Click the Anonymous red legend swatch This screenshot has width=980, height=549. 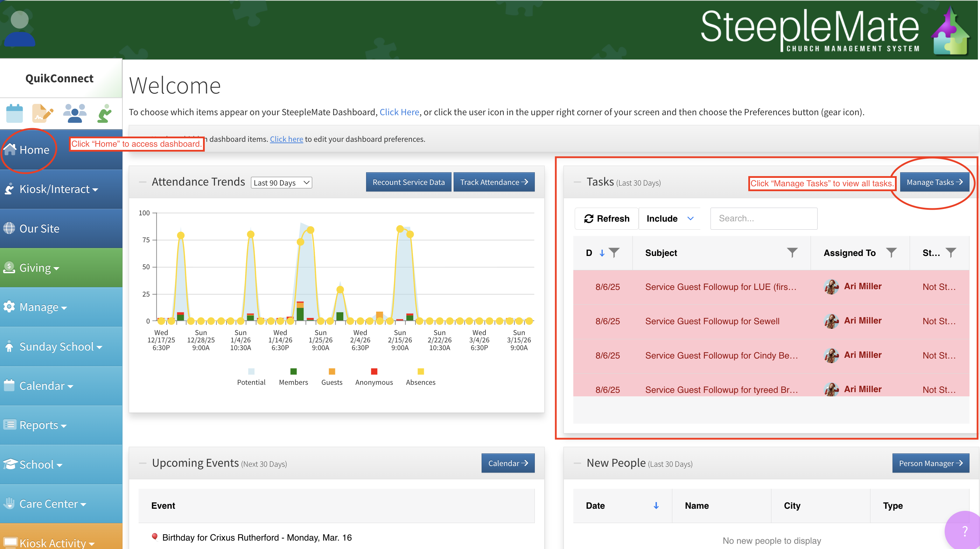tap(374, 372)
